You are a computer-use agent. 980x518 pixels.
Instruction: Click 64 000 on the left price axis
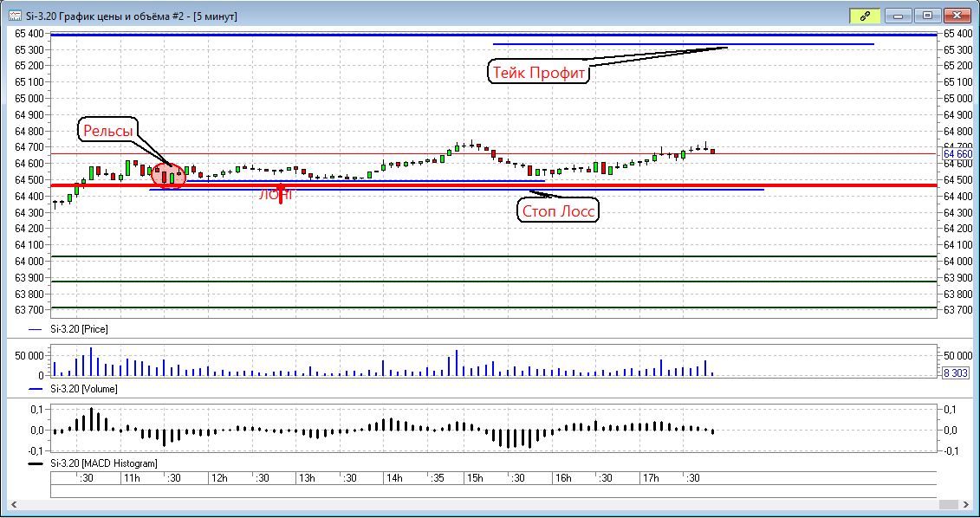(x=28, y=262)
